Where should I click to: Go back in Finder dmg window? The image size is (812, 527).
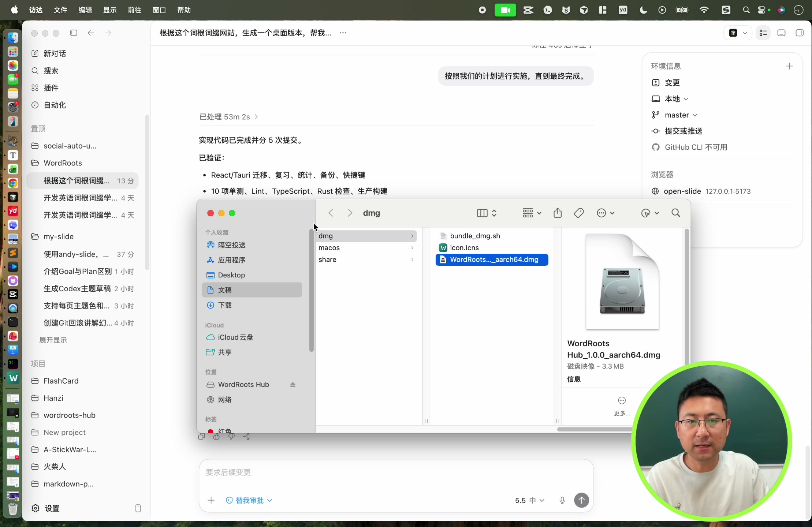(331, 213)
